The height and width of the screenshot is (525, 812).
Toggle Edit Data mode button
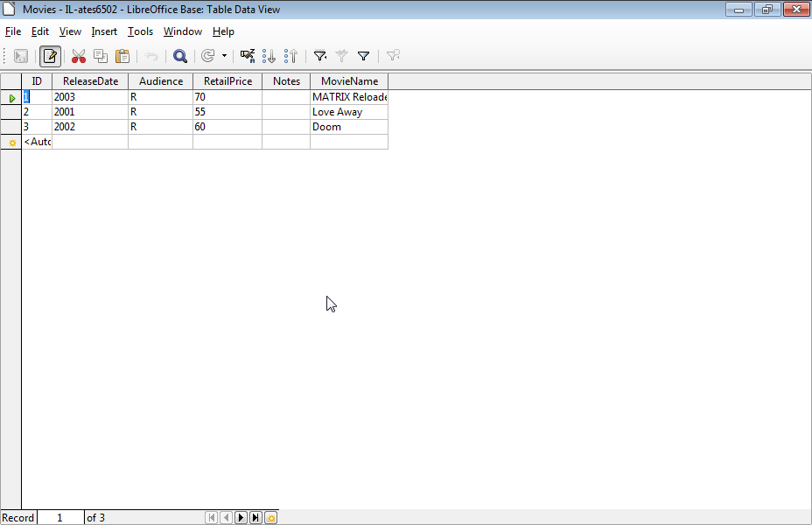click(x=50, y=56)
